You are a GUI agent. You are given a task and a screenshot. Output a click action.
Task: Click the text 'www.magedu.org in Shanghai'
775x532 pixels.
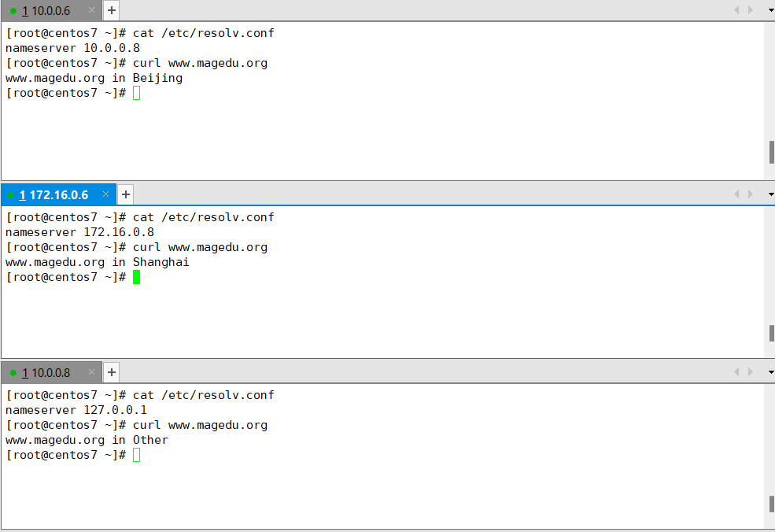pyautogui.click(x=98, y=262)
